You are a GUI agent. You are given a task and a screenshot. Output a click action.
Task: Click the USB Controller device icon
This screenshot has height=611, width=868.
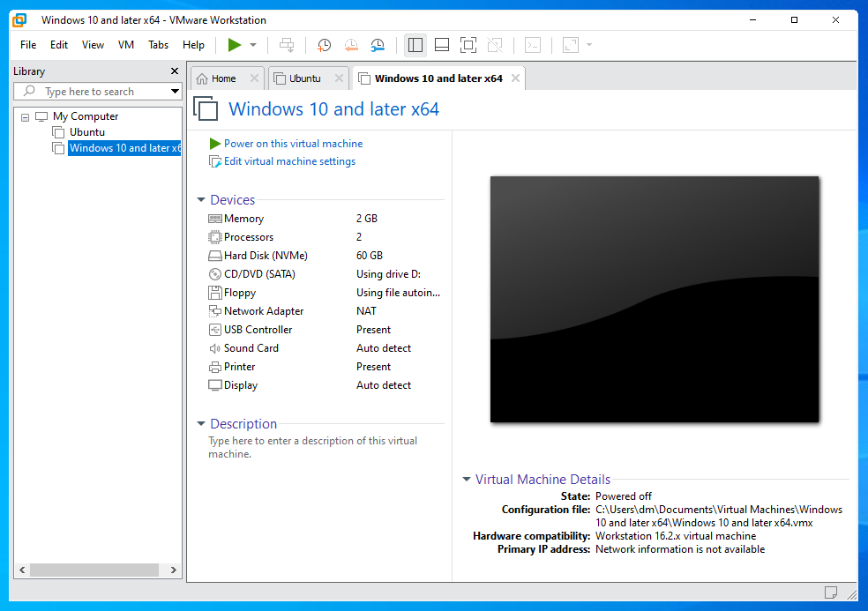tap(214, 330)
